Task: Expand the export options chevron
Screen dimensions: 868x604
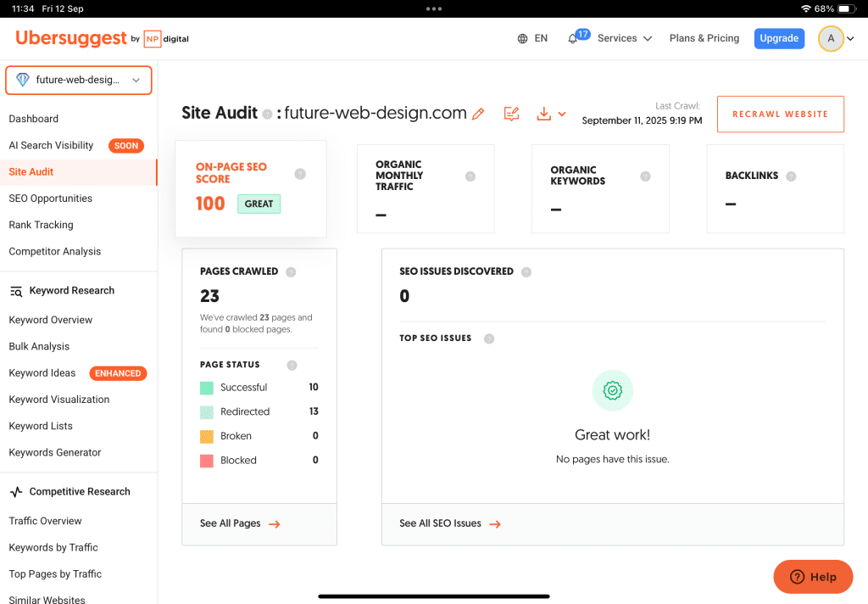Action: [563, 115]
